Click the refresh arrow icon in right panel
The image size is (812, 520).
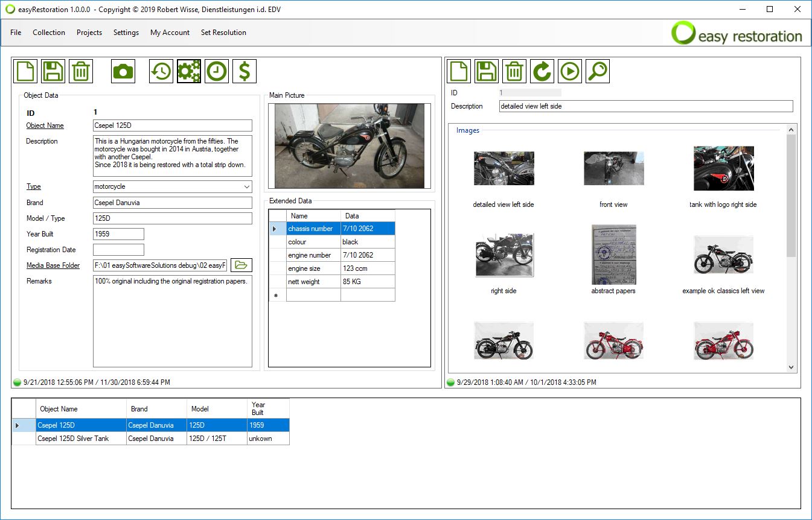(542, 71)
